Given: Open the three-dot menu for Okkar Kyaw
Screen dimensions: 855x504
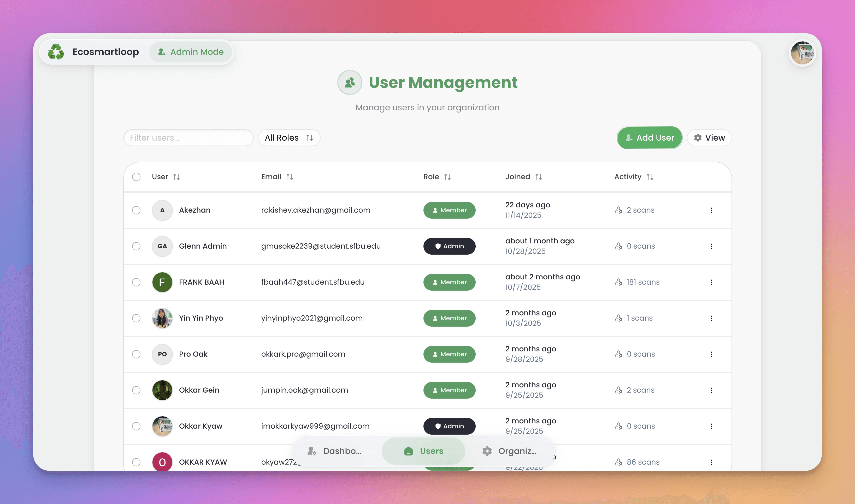Looking at the screenshot, I should click(711, 426).
